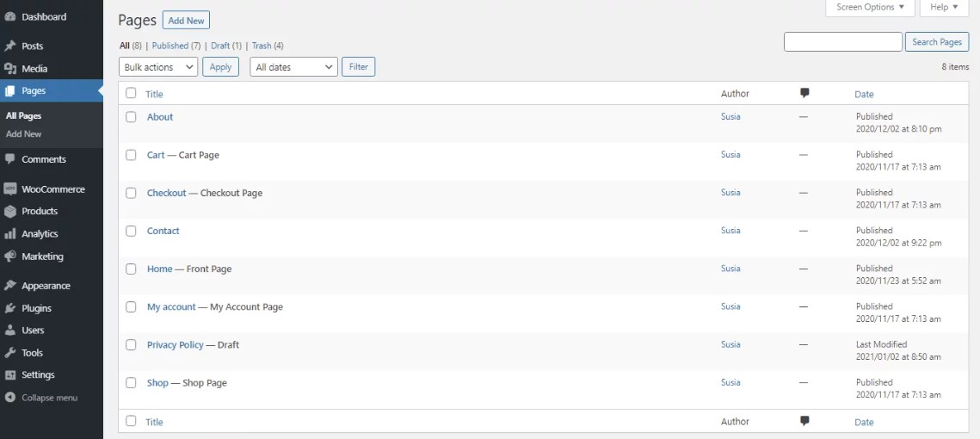The width and height of the screenshot is (980, 439).
Task: Click the Products box icon
Action: click(x=10, y=212)
